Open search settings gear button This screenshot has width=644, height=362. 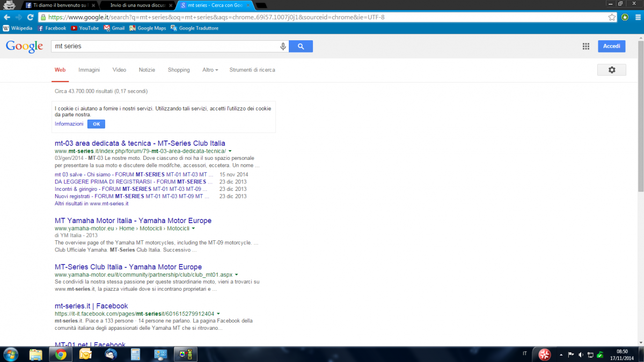pyautogui.click(x=612, y=70)
